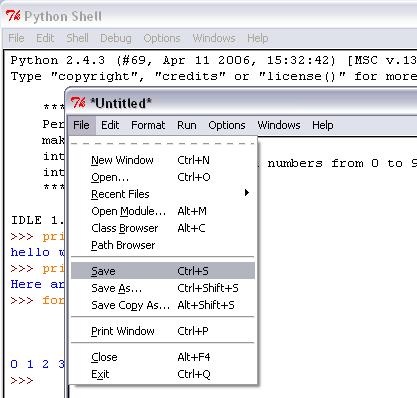
Task: Pick Save Copy As... option
Action: (x=163, y=305)
